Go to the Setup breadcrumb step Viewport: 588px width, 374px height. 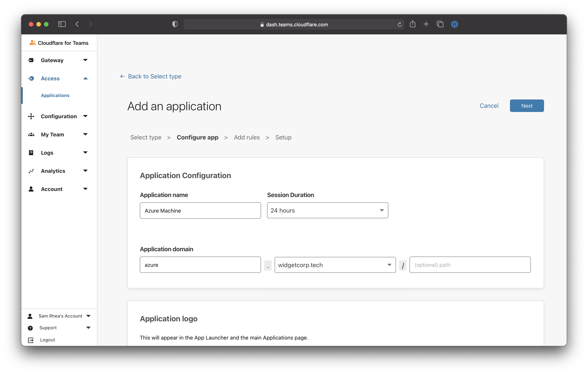tap(283, 137)
